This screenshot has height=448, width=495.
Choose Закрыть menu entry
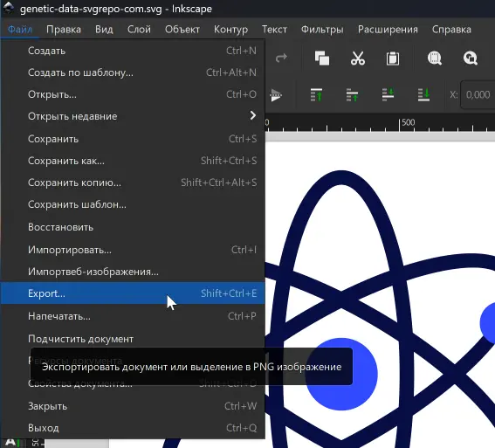pos(133,406)
